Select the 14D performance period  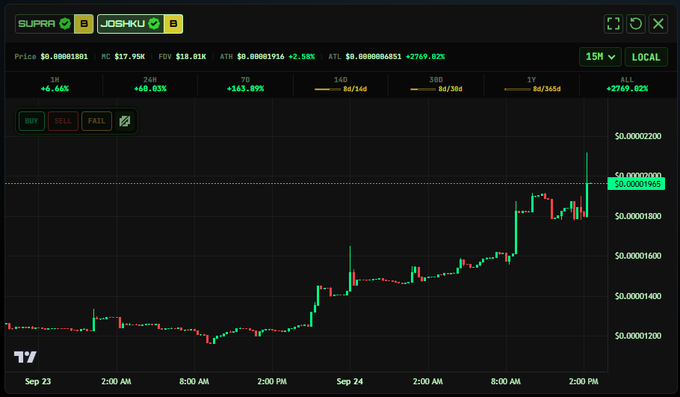pos(341,84)
